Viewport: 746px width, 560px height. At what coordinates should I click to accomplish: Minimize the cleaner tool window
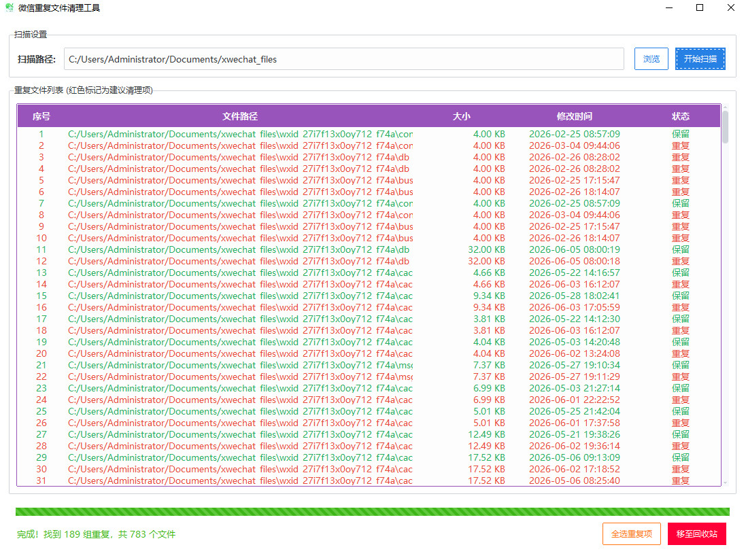(x=669, y=7)
